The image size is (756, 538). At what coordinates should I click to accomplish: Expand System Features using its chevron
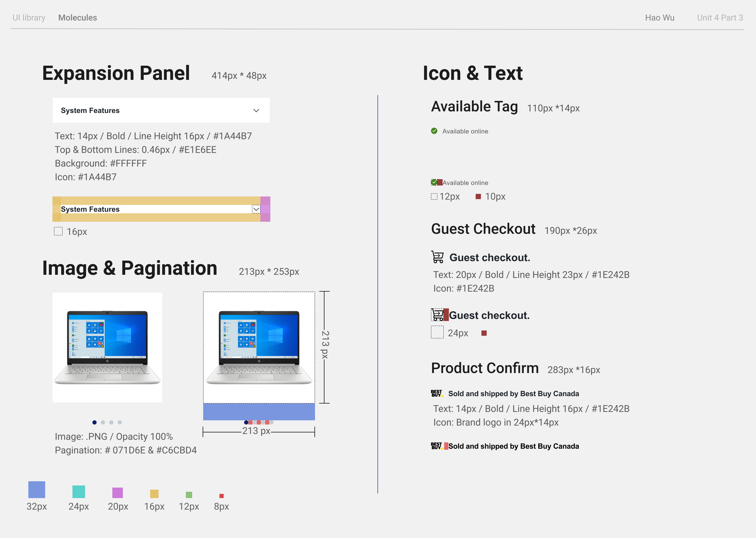coord(256,111)
